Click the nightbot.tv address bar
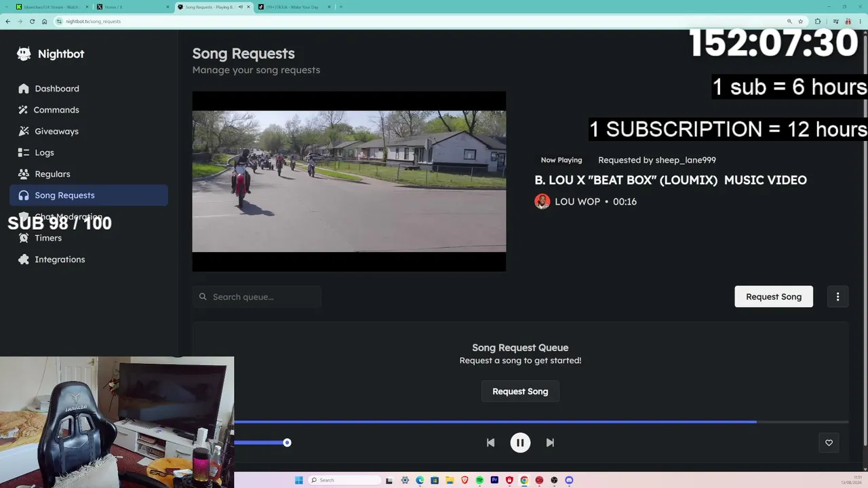The image size is (868, 488). 430,21
